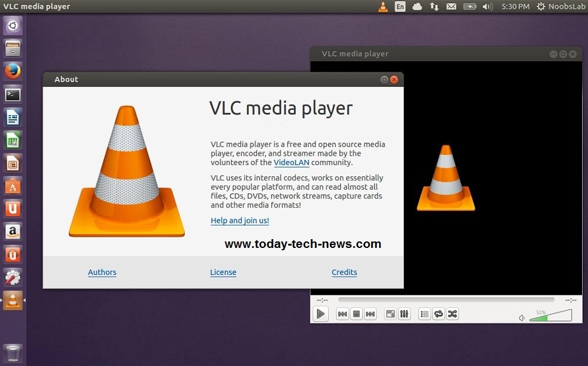This screenshot has width=588, height=366.
Task: Open the "Help and join us!" link
Action: pyautogui.click(x=239, y=220)
